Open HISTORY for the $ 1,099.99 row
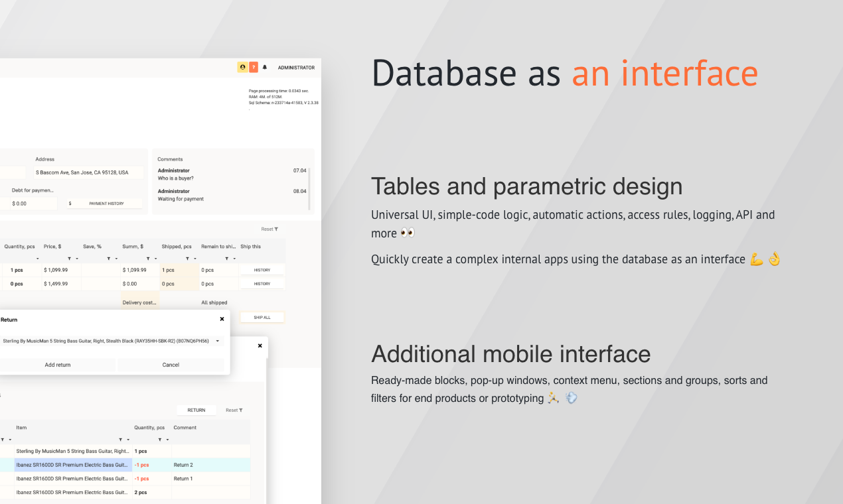 pyautogui.click(x=262, y=270)
